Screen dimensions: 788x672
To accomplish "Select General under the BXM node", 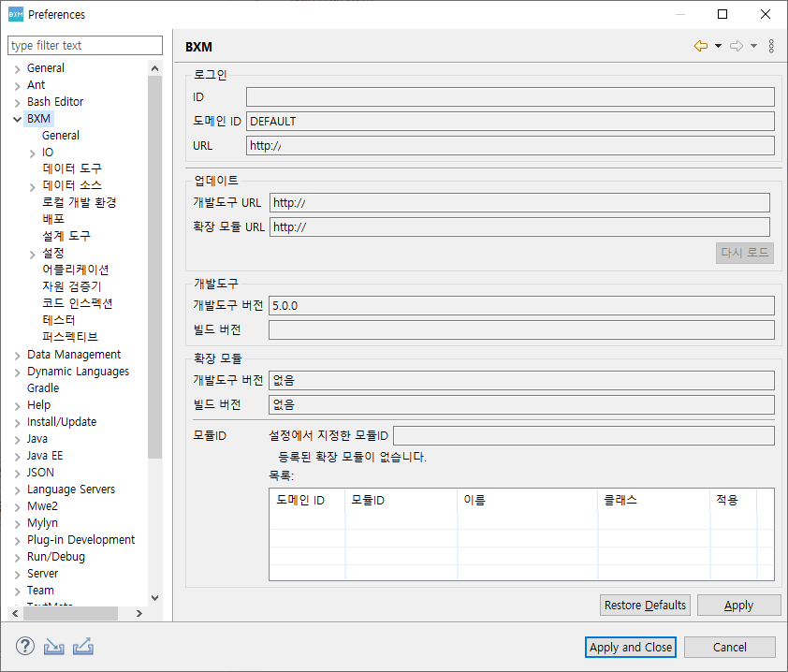I will pos(60,135).
